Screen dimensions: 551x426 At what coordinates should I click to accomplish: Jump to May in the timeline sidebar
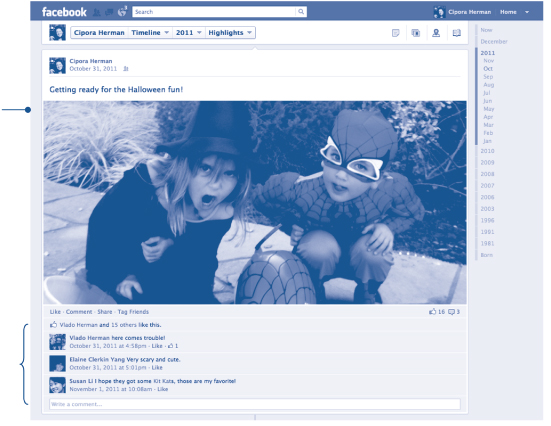pos(488,109)
